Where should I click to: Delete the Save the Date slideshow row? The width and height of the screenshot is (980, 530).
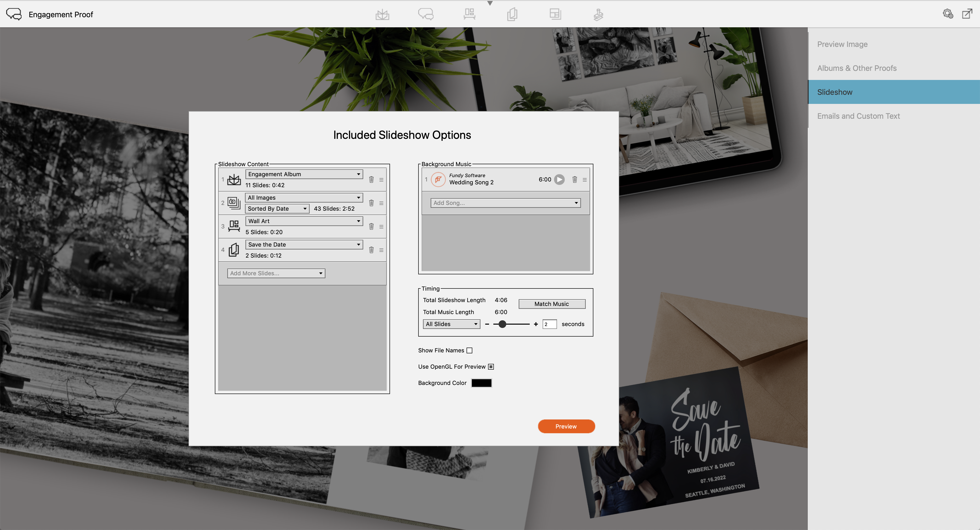[x=371, y=250]
